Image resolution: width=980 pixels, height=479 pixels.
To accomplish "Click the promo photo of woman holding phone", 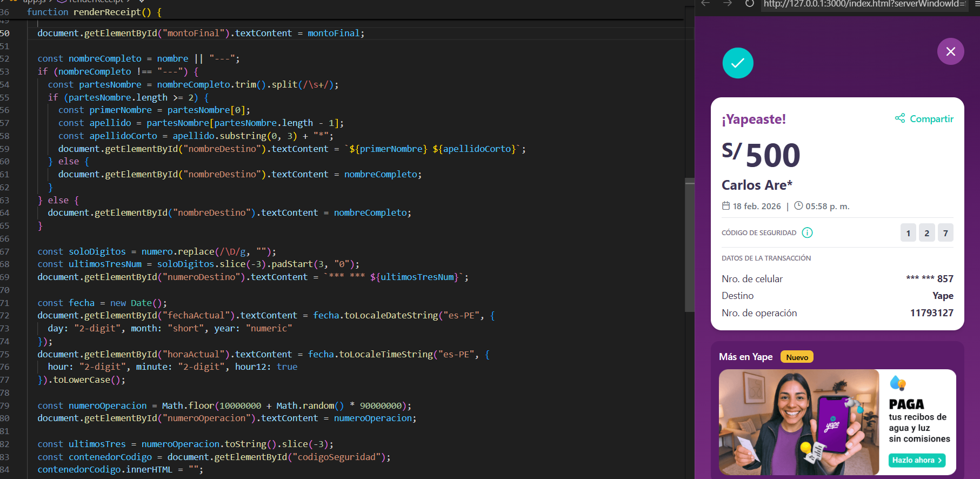I will pos(798,422).
